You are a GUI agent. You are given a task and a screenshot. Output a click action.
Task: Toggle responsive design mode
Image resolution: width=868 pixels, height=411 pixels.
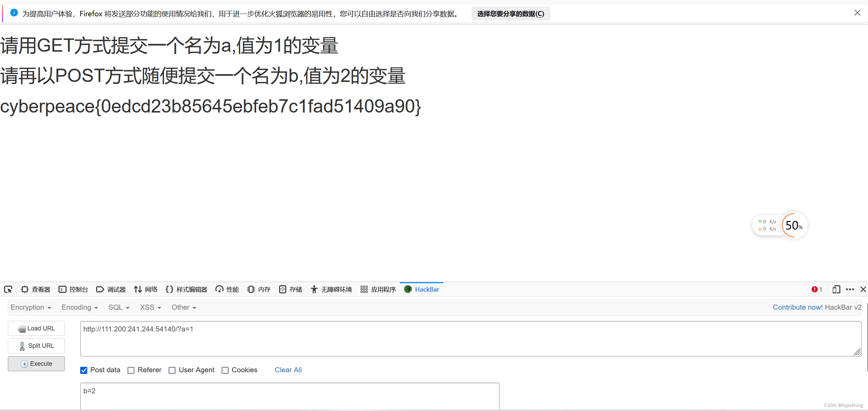[x=836, y=289]
